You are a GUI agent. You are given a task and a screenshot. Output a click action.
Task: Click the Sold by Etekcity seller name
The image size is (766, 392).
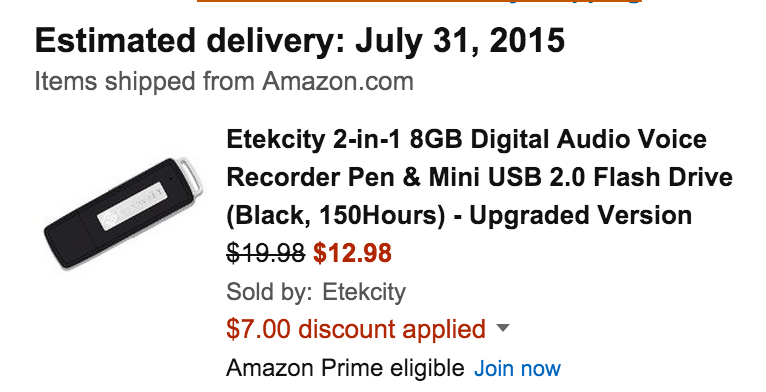click(x=364, y=292)
